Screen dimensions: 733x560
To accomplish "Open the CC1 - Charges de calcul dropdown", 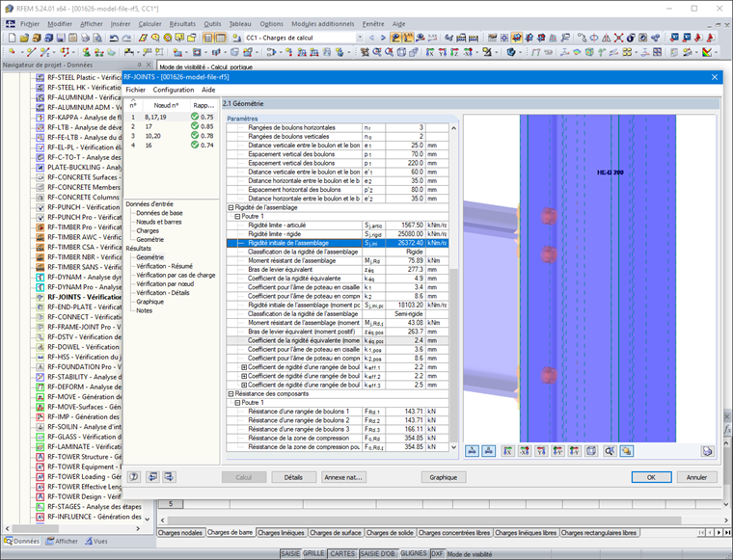I will (360, 38).
